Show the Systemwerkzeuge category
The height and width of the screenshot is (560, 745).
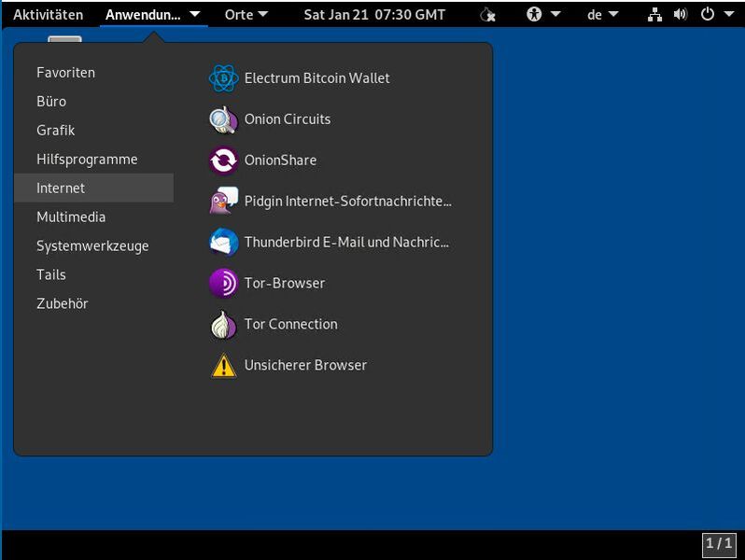(94, 246)
